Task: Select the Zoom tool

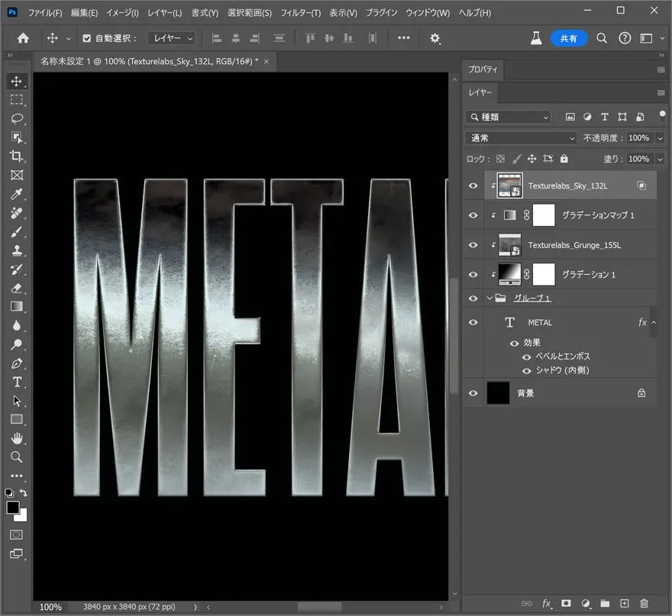Action: pyautogui.click(x=16, y=457)
